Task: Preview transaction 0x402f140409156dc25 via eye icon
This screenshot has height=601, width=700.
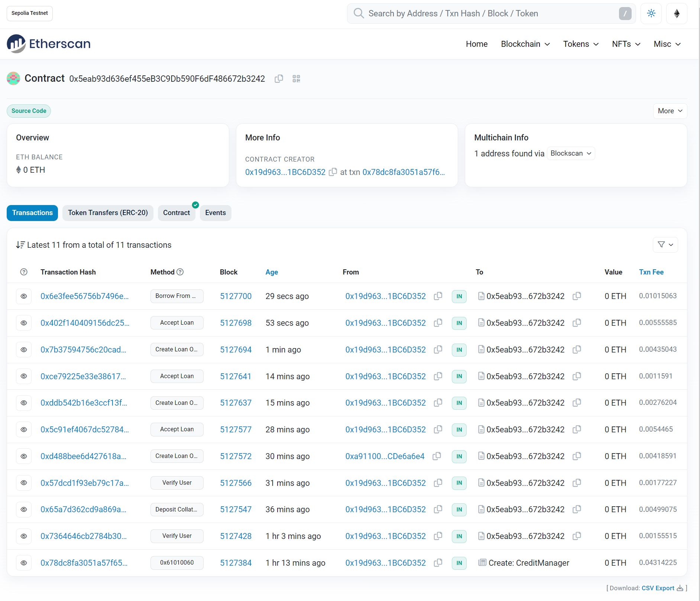Action: 24,323
